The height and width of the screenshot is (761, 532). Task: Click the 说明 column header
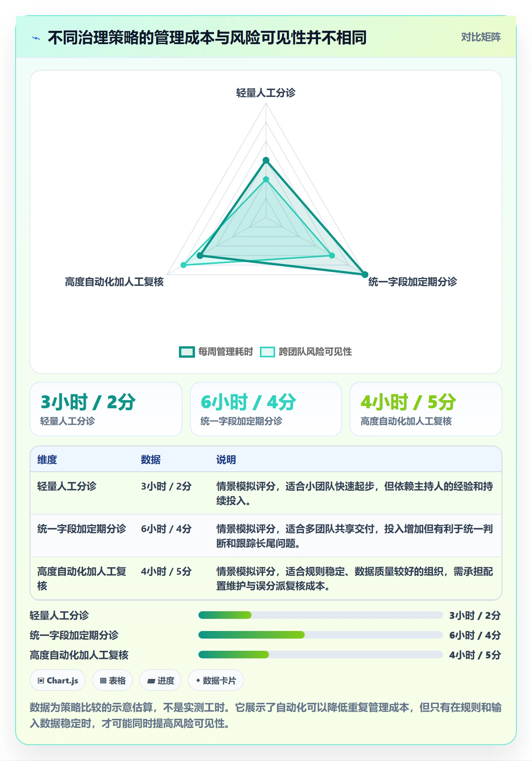(x=226, y=460)
